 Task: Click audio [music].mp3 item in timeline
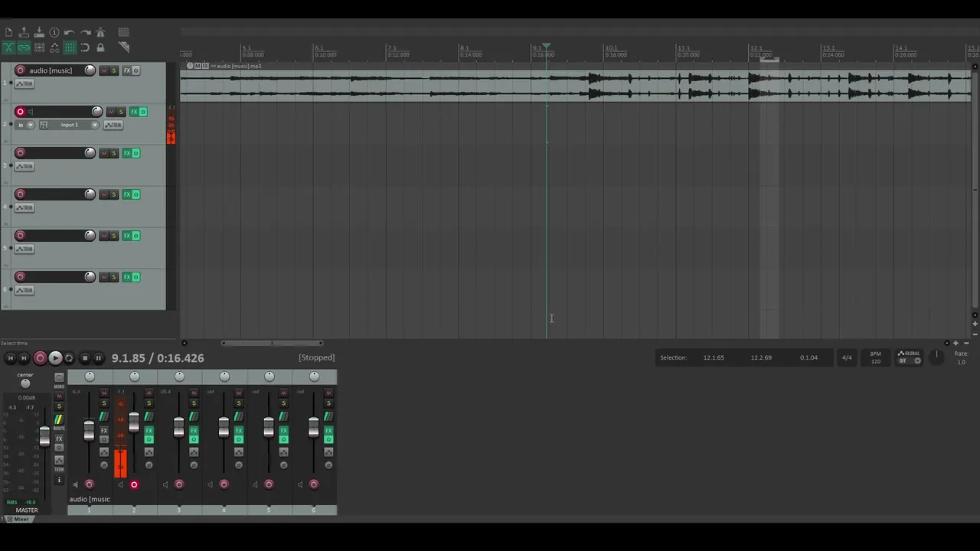(576, 84)
